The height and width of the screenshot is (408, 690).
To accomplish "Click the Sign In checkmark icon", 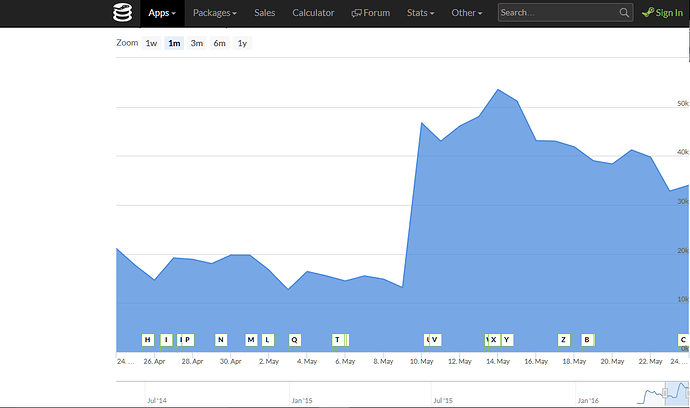I will tap(648, 13).
